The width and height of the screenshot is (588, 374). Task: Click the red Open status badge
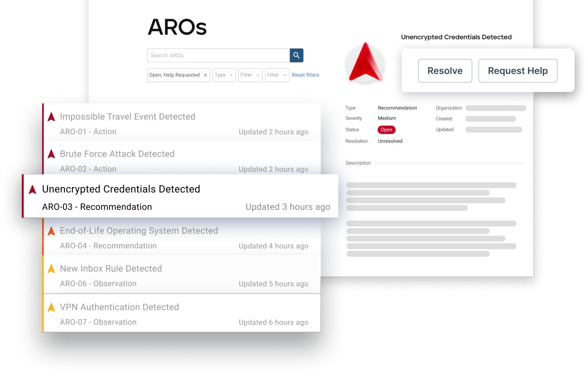386,130
